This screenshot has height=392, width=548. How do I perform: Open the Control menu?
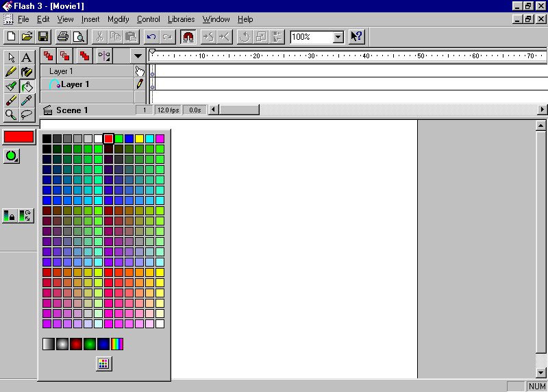[149, 19]
